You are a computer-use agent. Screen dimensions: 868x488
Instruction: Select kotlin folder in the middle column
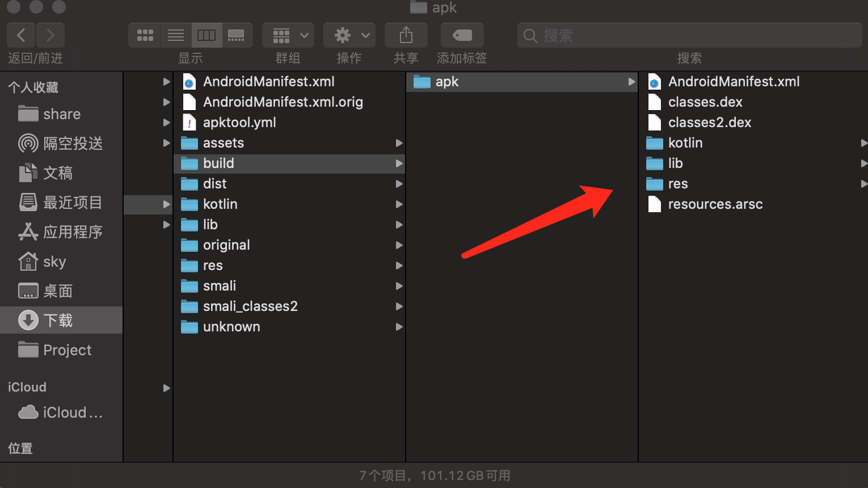tap(289, 204)
